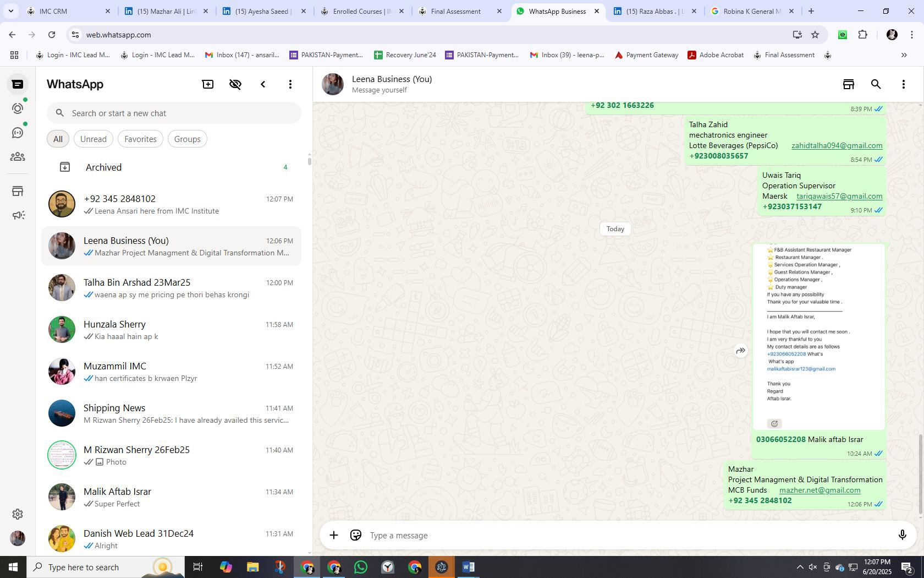This screenshot has width=924, height=578.
Task: Open the Channels icon in WhatsApp sidebar
Action: click(x=18, y=133)
